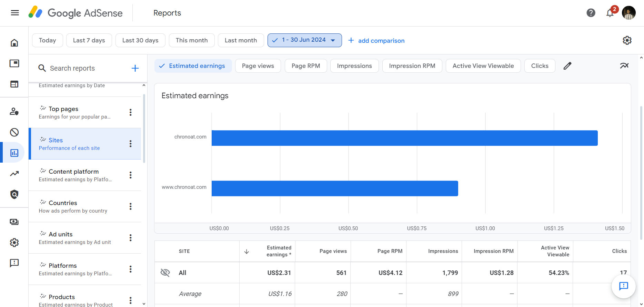644x307 pixels.
Task: Open the Ads section sidebar icon
Action: 14,63
